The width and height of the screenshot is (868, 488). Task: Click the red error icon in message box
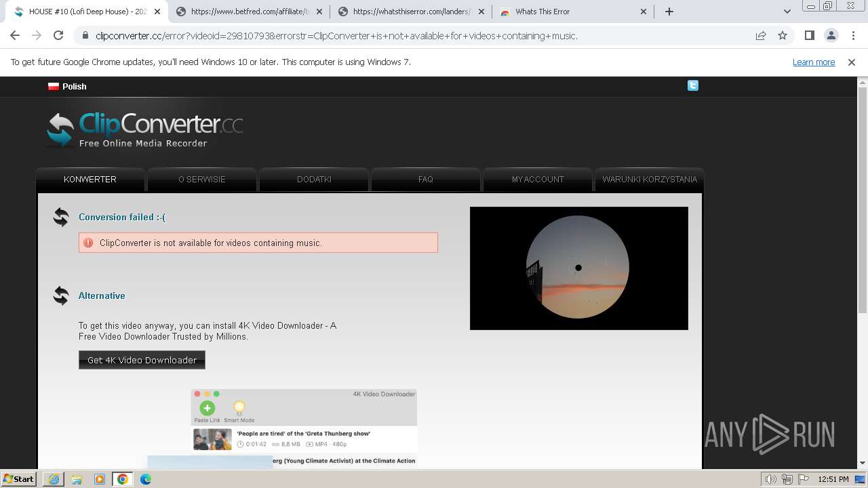88,243
